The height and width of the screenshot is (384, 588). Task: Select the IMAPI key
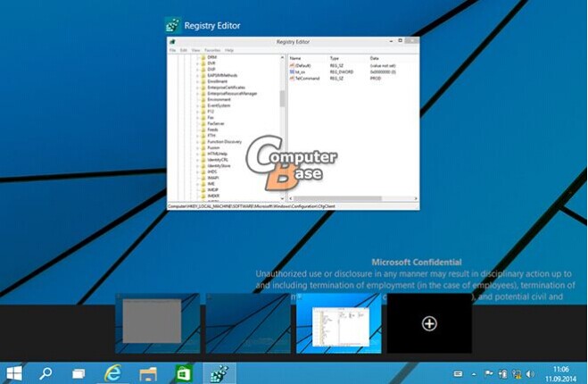213,178
